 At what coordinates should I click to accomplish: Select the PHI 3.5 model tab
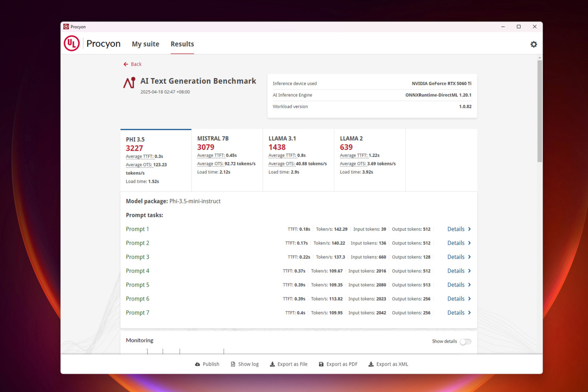156,160
